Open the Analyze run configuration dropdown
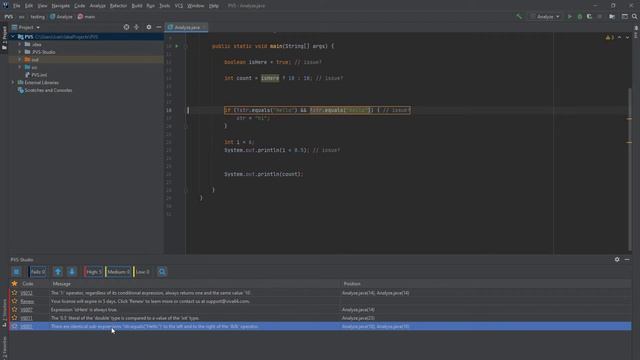Screen dimensions: 640x360 (x=546, y=17)
